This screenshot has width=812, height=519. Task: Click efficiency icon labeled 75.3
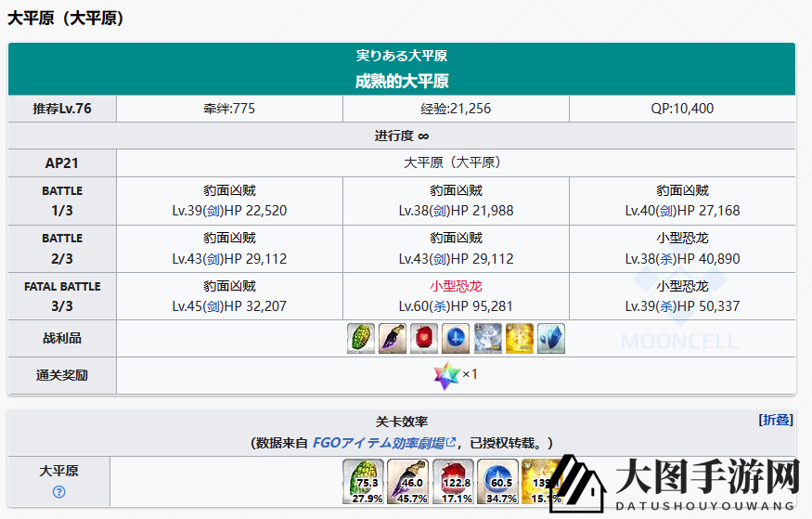click(x=364, y=483)
